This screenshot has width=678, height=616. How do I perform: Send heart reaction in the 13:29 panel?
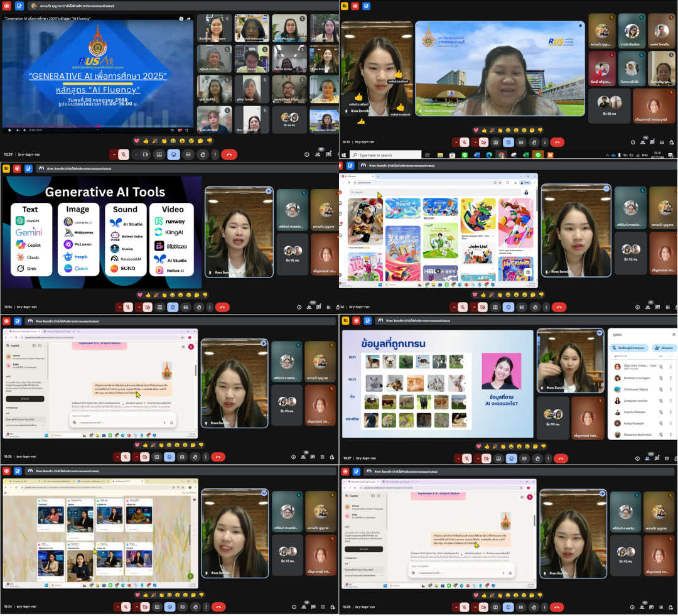pyautogui.click(x=137, y=141)
